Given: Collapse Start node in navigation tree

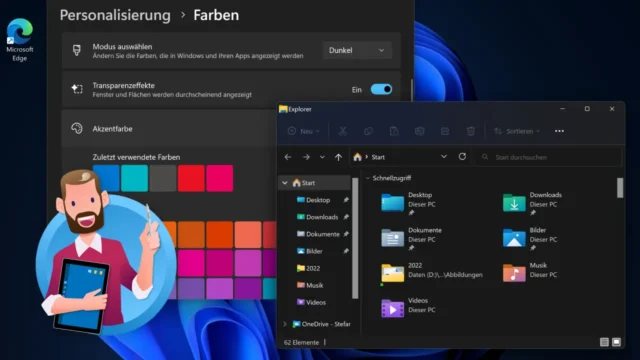Looking at the screenshot, I should [285, 183].
